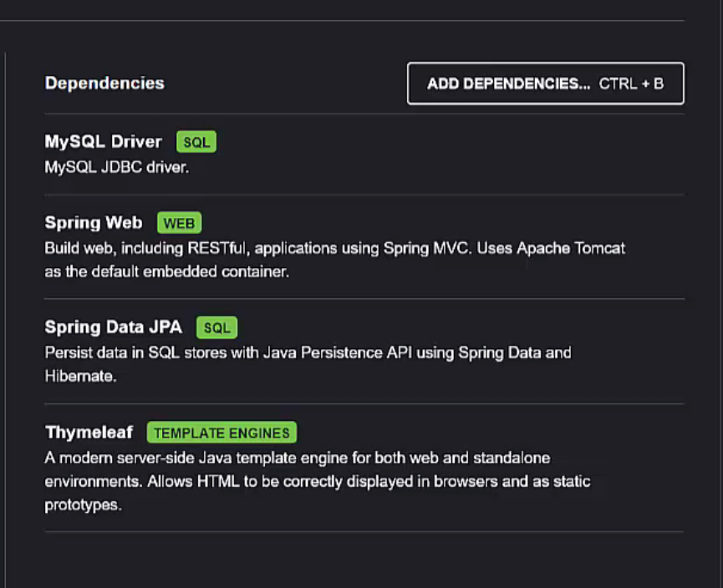The height and width of the screenshot is (588, 723).
Task: Click the Dependencies section heading
Action: (x=104, y=84)
